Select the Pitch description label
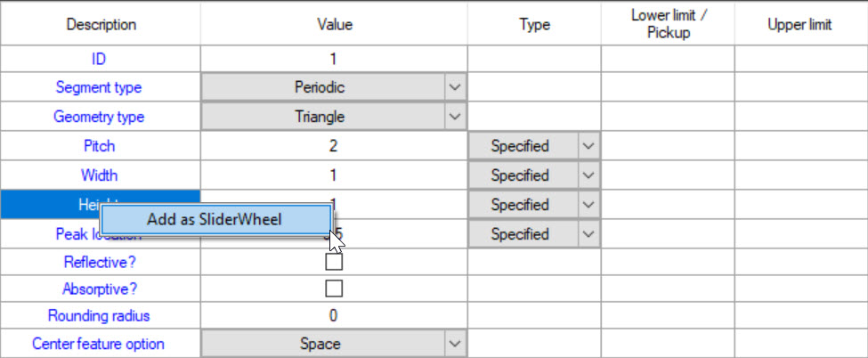The height and width of the screenshot is (358, 868). pos(100,146)
